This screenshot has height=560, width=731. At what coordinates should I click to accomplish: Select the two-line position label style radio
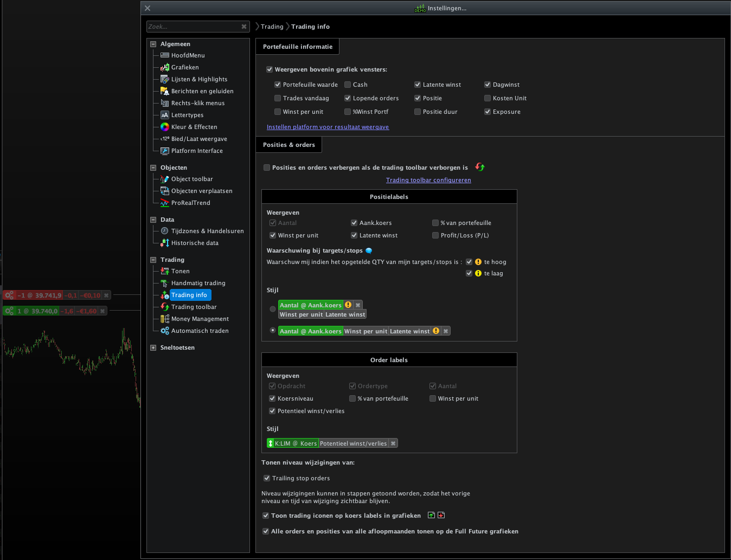click(x=273, y=309)
